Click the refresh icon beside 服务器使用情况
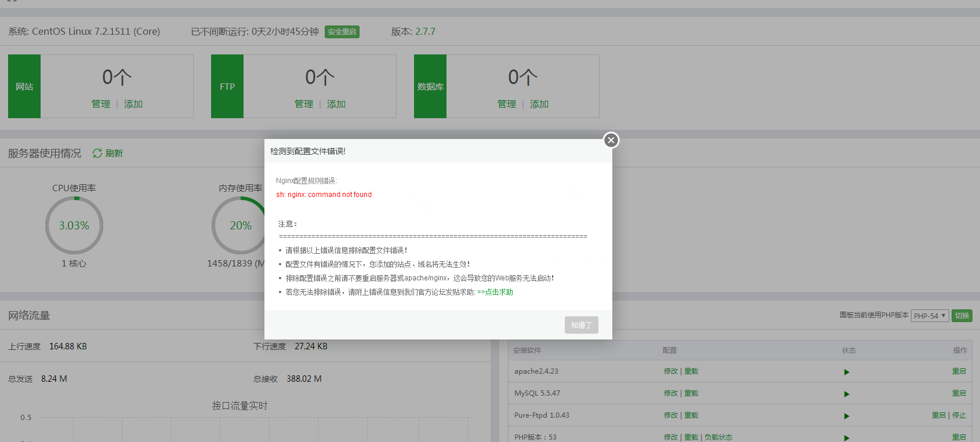The width and height of the screenshot is (980, 442). (97, 153)
